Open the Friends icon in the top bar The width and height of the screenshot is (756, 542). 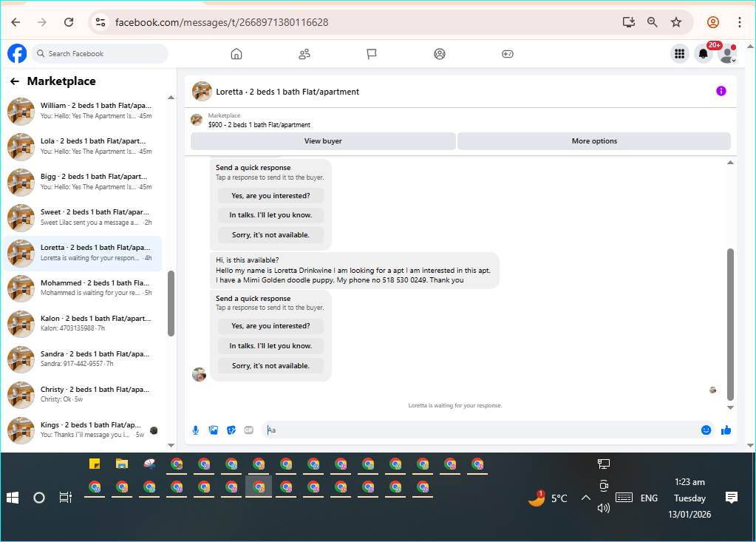pyautogui.click(x=304, y=54)
